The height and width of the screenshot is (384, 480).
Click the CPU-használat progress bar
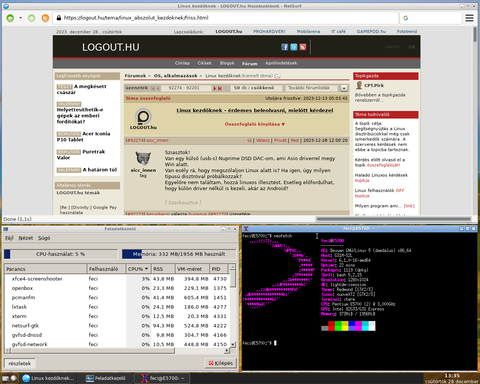(61, 254)
